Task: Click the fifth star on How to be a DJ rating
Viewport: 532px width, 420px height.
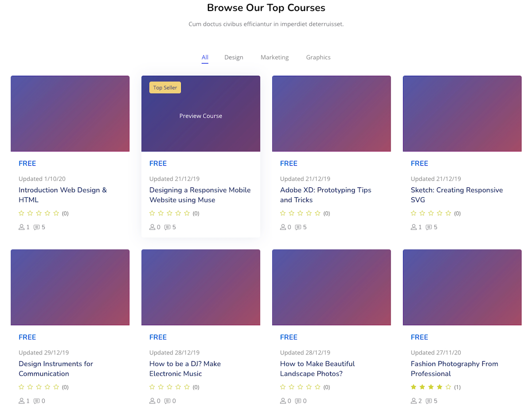Action: (x=187, y=387)
